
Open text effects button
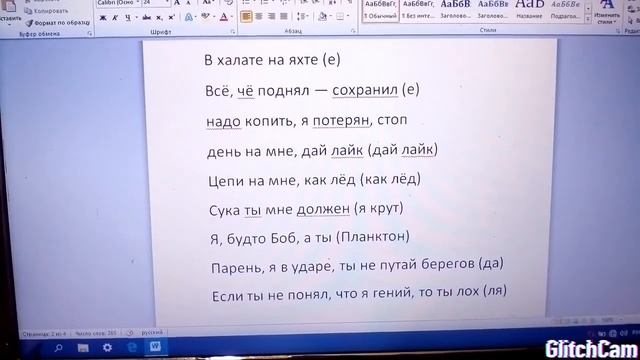tap(188, 17)
